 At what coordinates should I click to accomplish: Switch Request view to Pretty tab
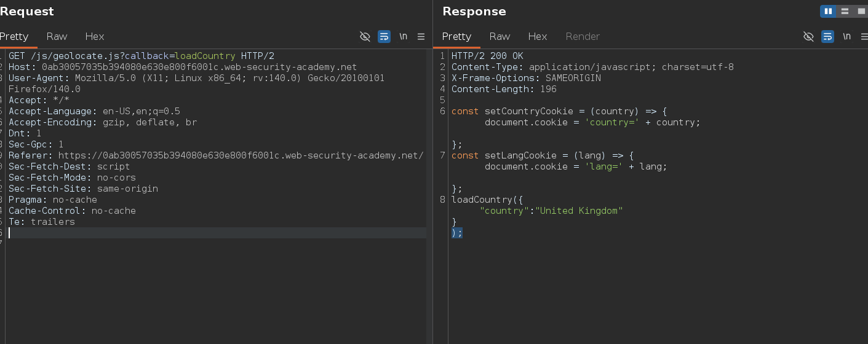(x=14, y=36)
